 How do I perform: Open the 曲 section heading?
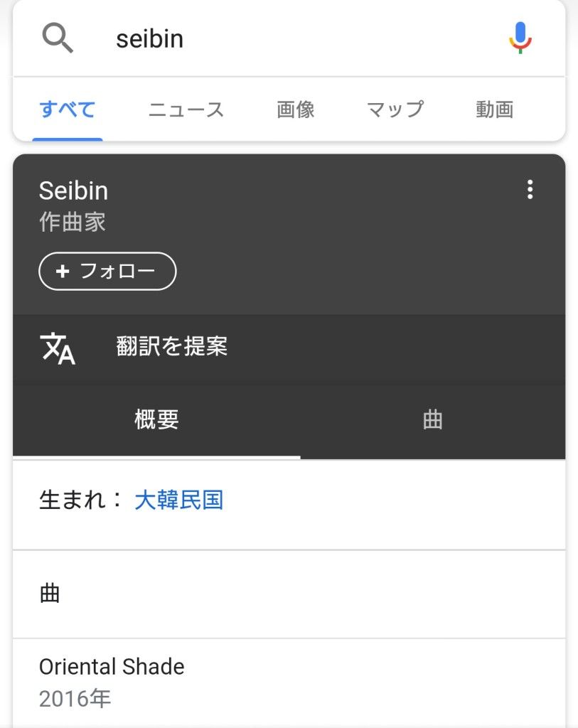pyautogui.click(x=50, y=594)
